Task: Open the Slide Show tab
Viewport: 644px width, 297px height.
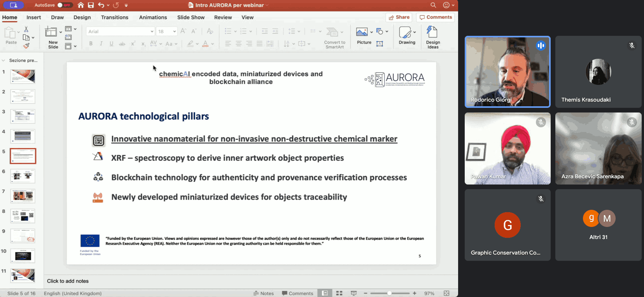Action: (191, 18)
